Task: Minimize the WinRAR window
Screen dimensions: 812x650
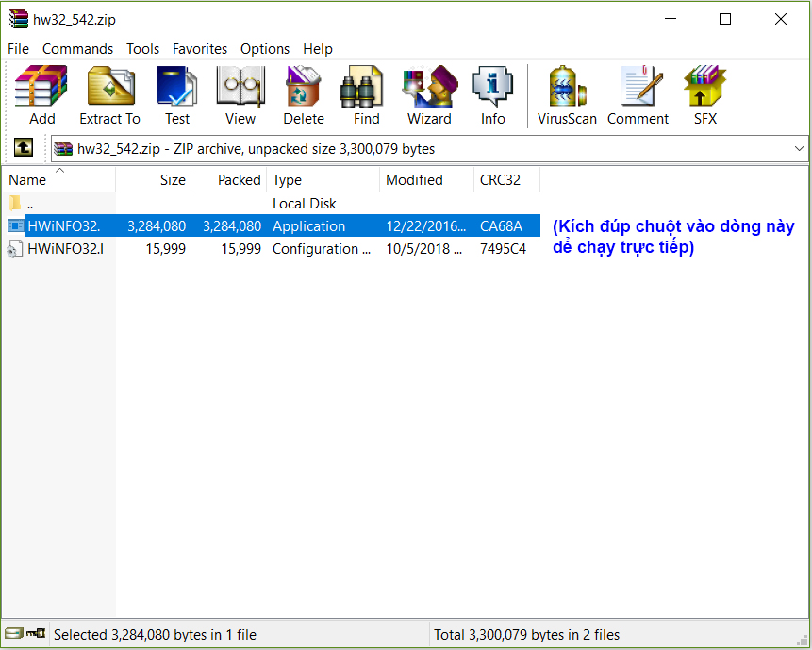Action: tap(671, 19)
